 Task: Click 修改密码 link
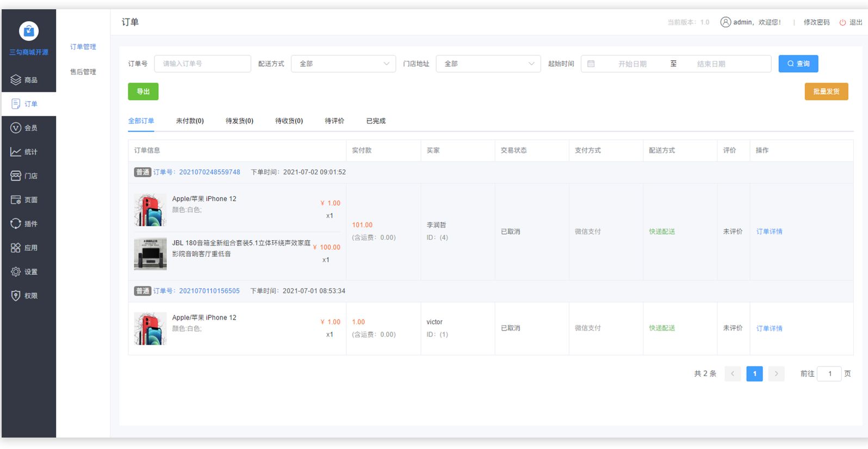click(816, 22)
